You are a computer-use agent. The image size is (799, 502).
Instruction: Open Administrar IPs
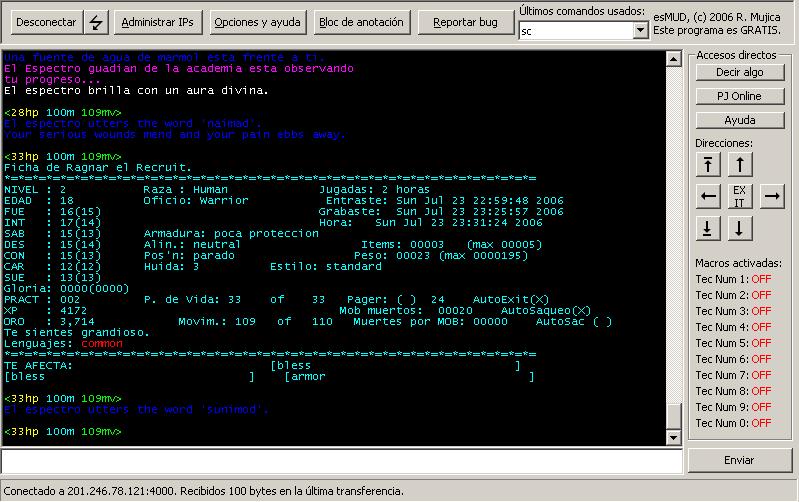pos(158,22)
